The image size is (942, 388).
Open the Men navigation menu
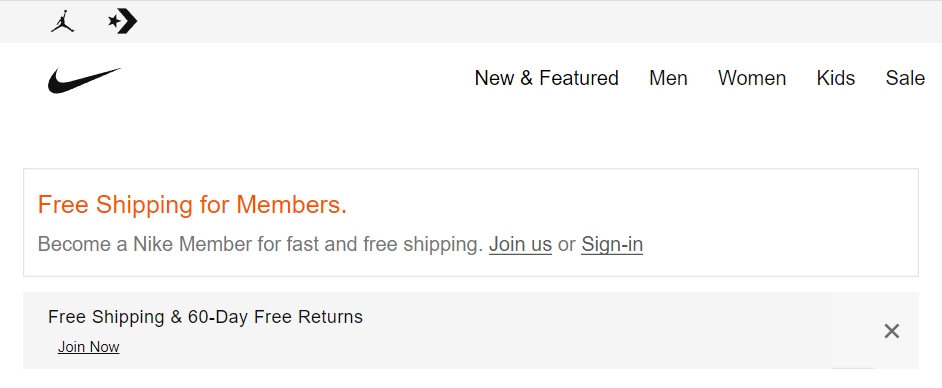[668, 78]
